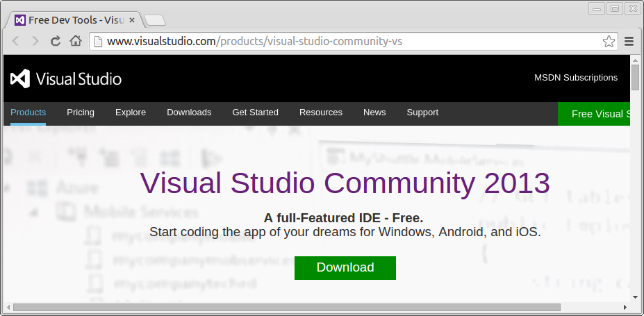Screen dimensions: 644x316
Task: Open MSDN Subscriptions link
Action: [576, 78]
